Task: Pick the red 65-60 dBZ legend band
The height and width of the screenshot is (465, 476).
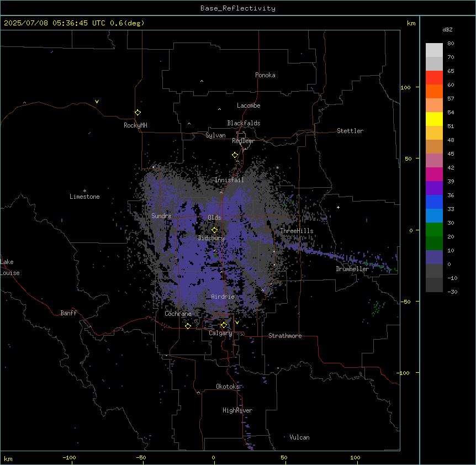Action: 434,78
